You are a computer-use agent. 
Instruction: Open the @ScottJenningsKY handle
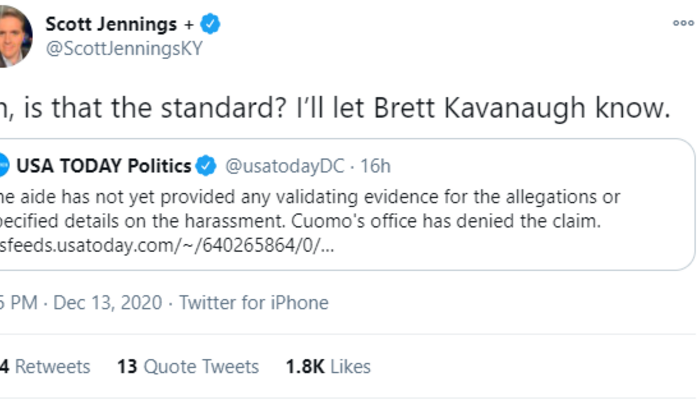(124, 48)
